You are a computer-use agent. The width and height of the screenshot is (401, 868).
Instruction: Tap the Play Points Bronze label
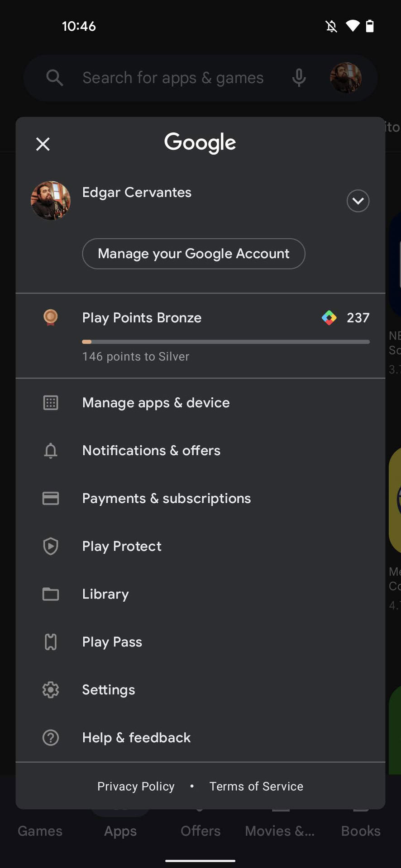click(142, 318)
